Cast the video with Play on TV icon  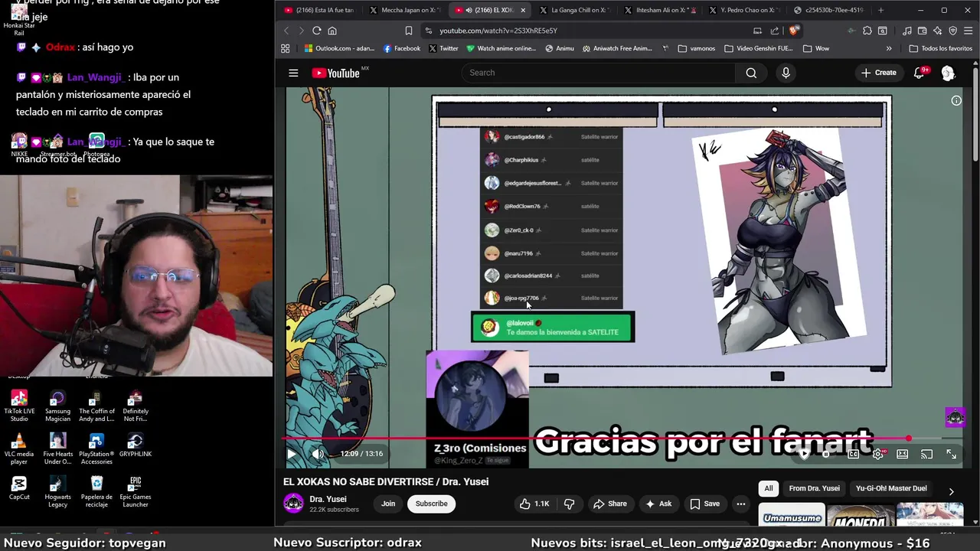926,454
